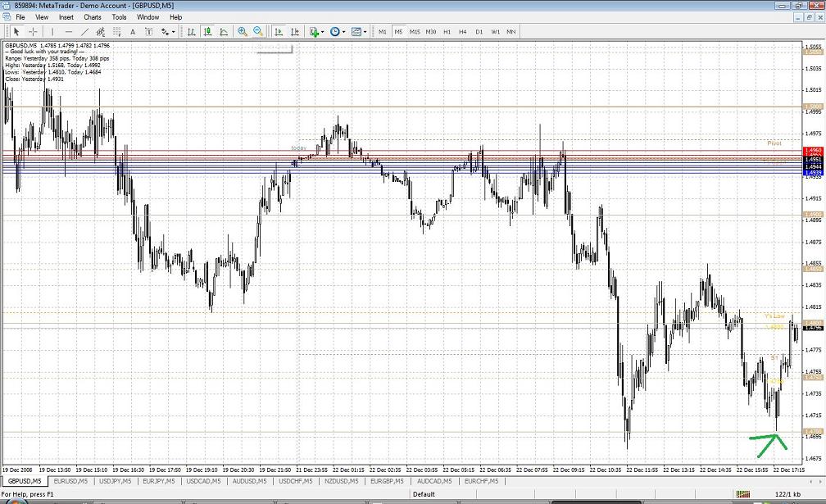826x504 pixels.
Task: Switch to AUDCAD,M5 chart tab
Action: 434,481
